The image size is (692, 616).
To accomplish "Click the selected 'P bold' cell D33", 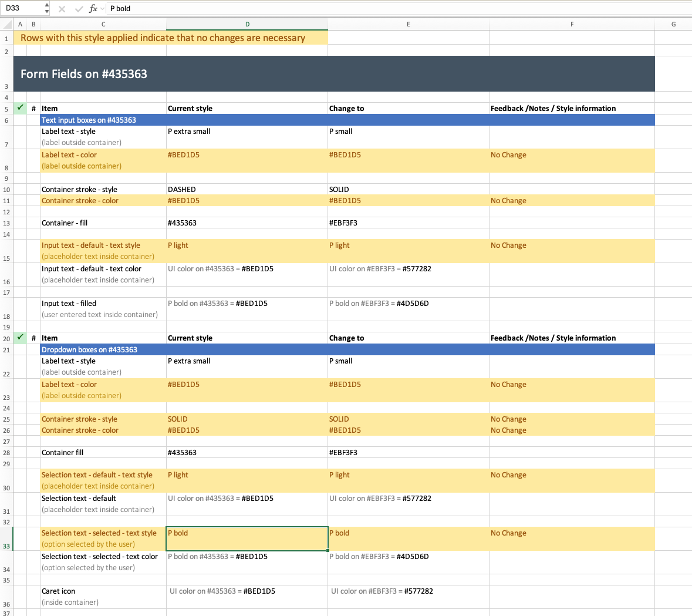I will click(247, 538).
